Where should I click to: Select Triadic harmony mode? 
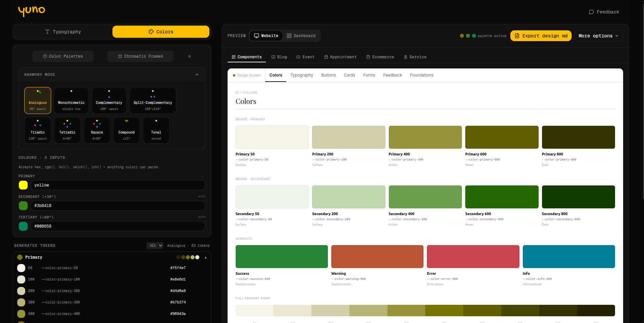[38, 130]
